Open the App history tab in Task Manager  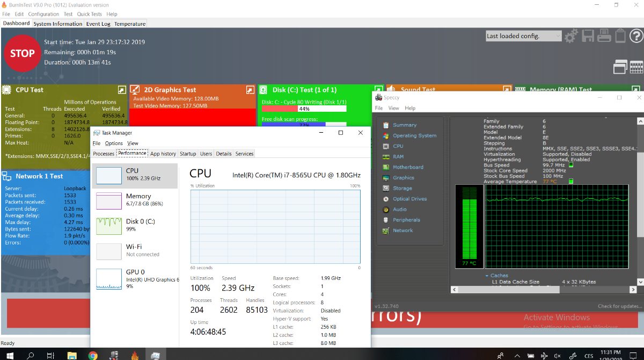pyautogui.click(x=163, y=154)
